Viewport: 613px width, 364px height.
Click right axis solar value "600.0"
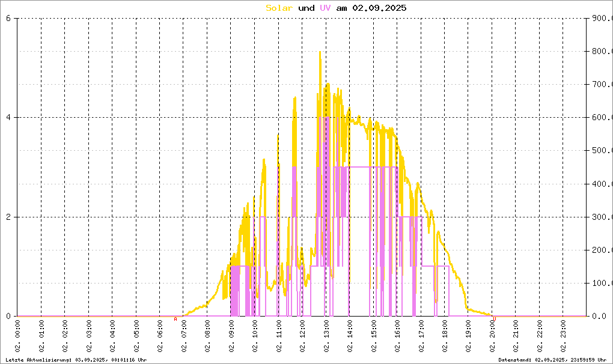[x=602, y=117]
